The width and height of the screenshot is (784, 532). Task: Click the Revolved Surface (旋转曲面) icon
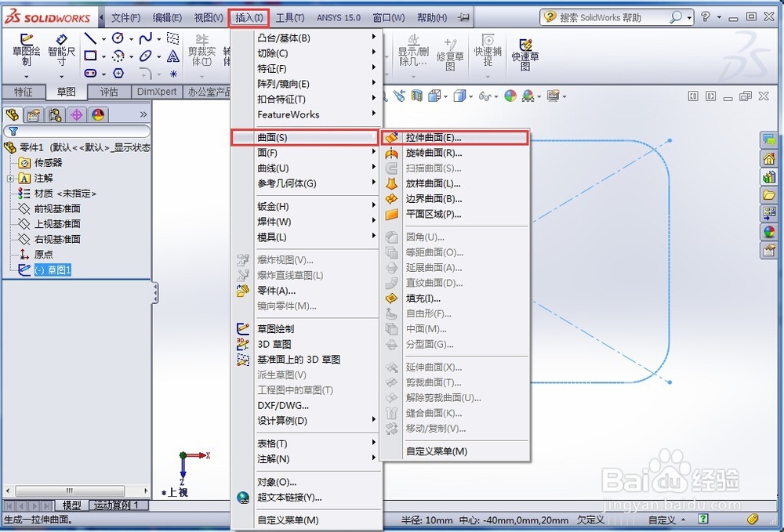[391, 154]
